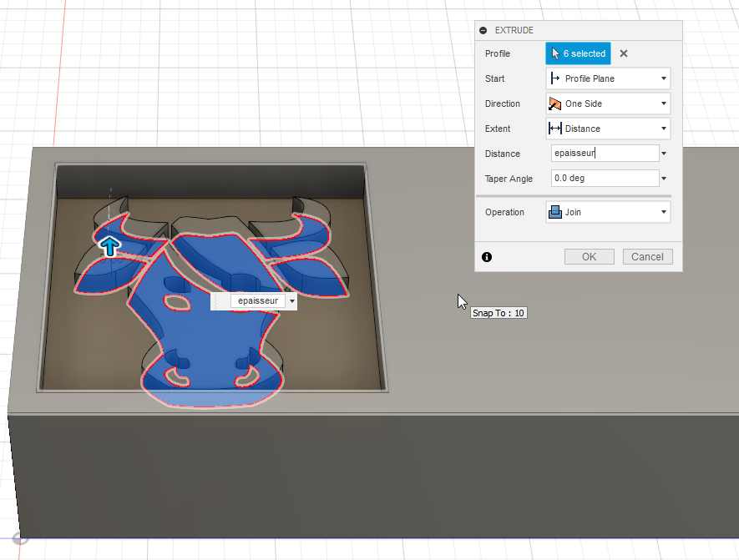The width and height of the screenshot is (739, 560).
Task: Click the '6 selected' profile selector
Action: [x=579, y=53]
